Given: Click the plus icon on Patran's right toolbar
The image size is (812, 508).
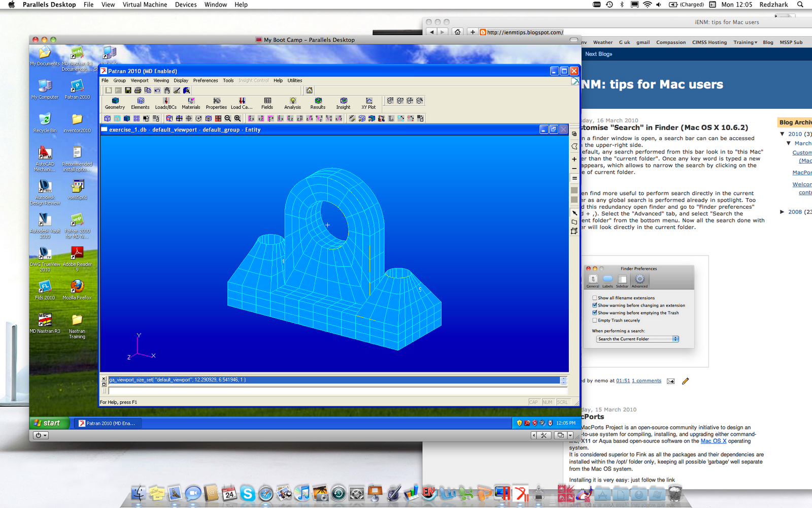Looking at the screenshot, I should click(x=574, y=159).
